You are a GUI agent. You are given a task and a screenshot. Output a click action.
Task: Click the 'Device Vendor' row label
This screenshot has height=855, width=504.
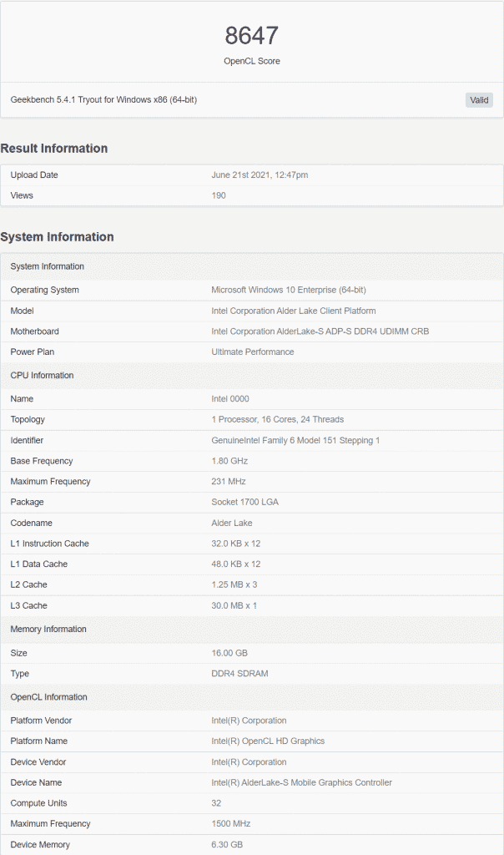point(38,762)
